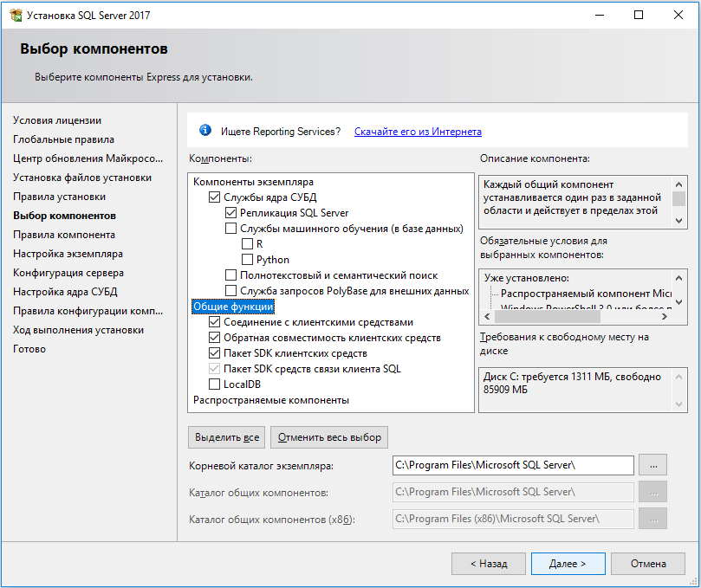Click the description box scroll up arrow

(678, 184)
